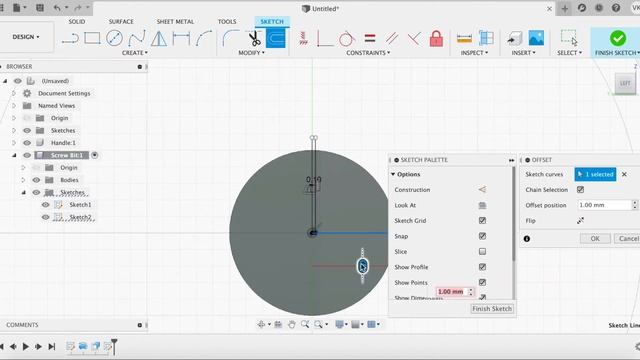Hide Sketch1 with its eye icon

[x=45, y=205]
